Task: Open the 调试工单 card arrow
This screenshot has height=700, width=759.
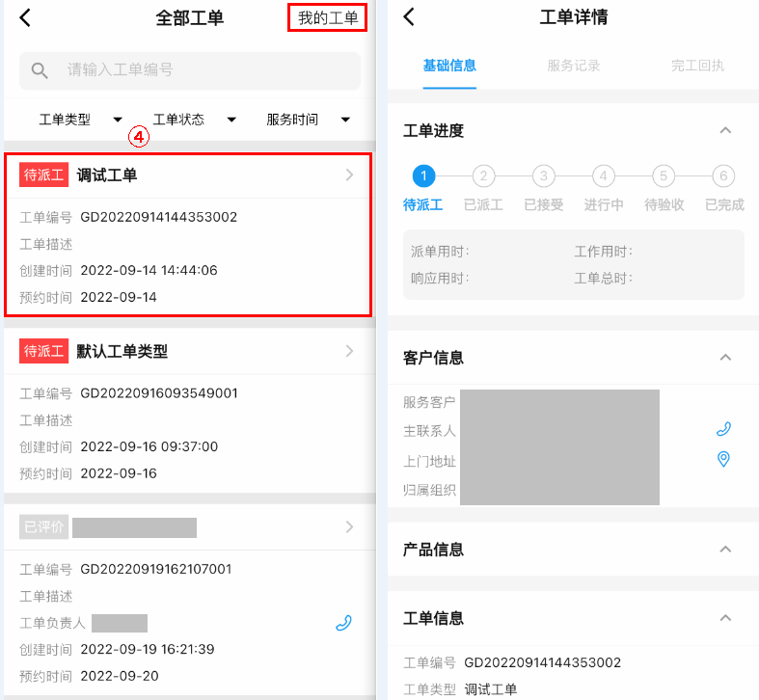Action: pos(349,175)
